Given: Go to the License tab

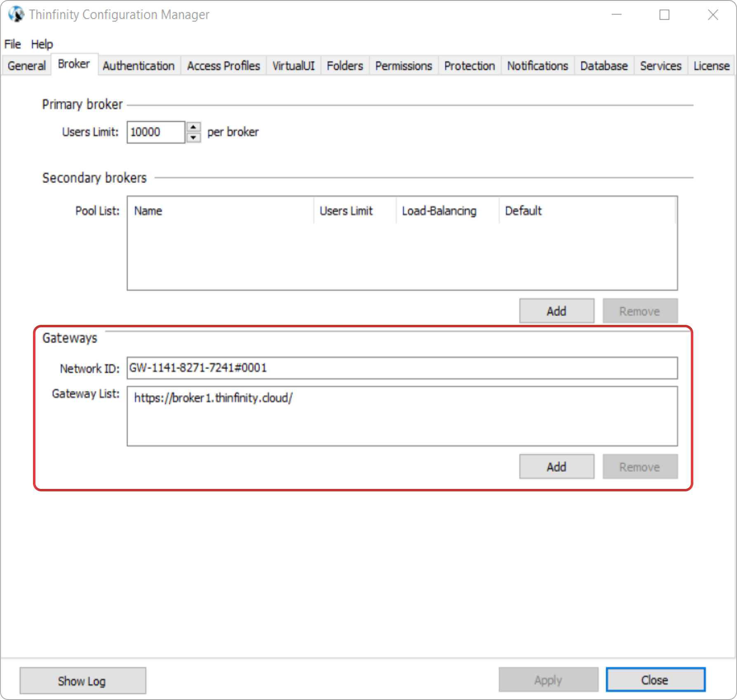Looking at the screenshot, I should pos(711,66).
